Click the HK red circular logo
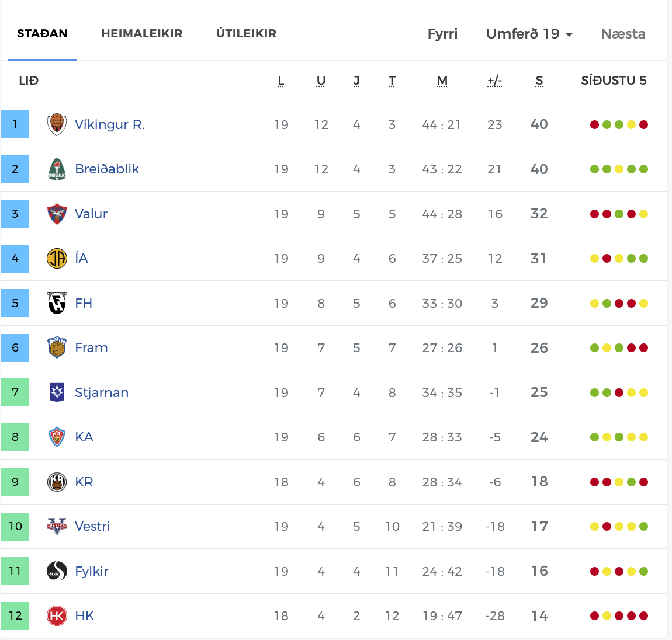This screenshot has width=672, height=640. pos(57,615)
